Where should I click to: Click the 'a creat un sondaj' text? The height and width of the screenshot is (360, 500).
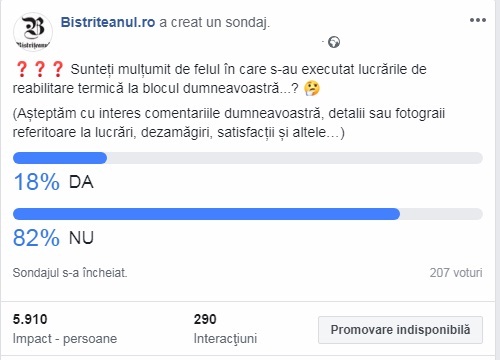(x=215, y=22)
